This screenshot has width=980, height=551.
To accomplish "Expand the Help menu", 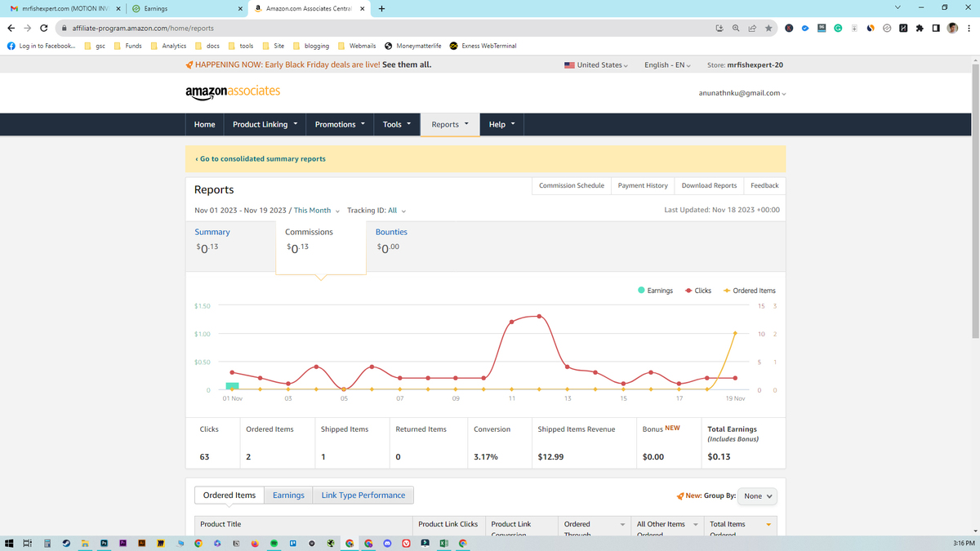I will pos(501,125).
